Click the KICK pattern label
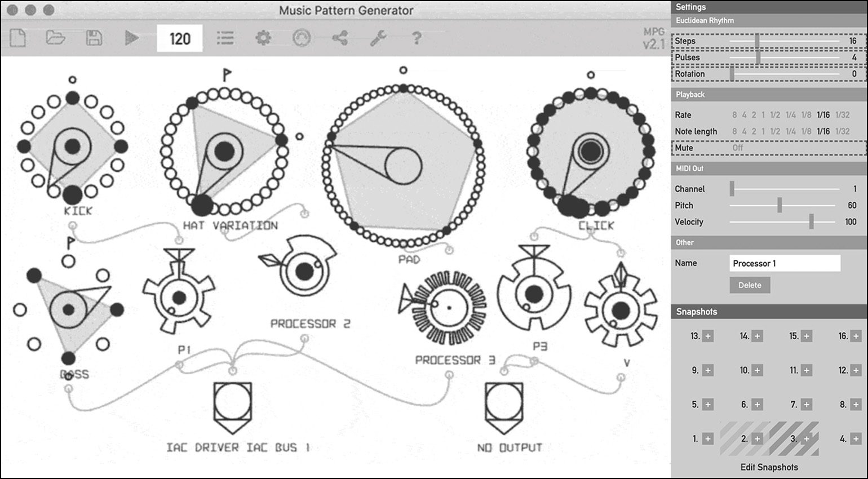This screenshot has height=479, width=868. pyautogui.click(x=78, y=211)
